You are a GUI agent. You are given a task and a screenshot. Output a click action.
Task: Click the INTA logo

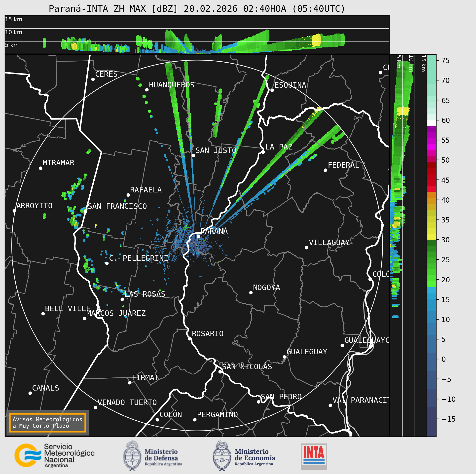click(314, 456)
